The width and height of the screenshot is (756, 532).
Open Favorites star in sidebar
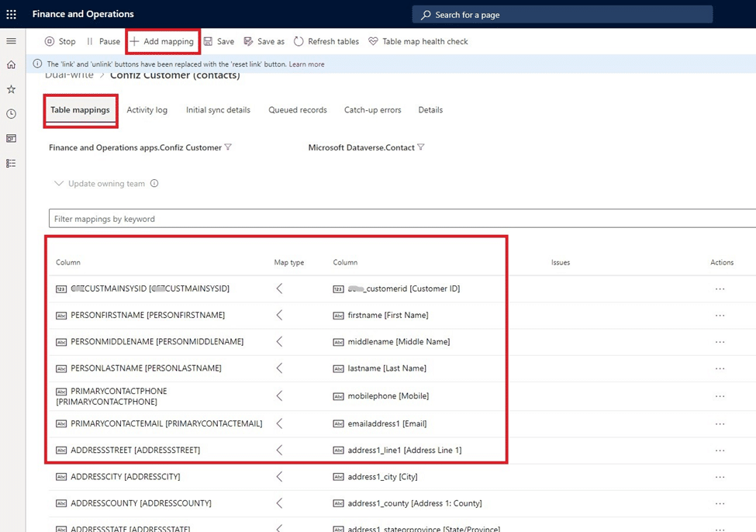click(x=11, y=89)
